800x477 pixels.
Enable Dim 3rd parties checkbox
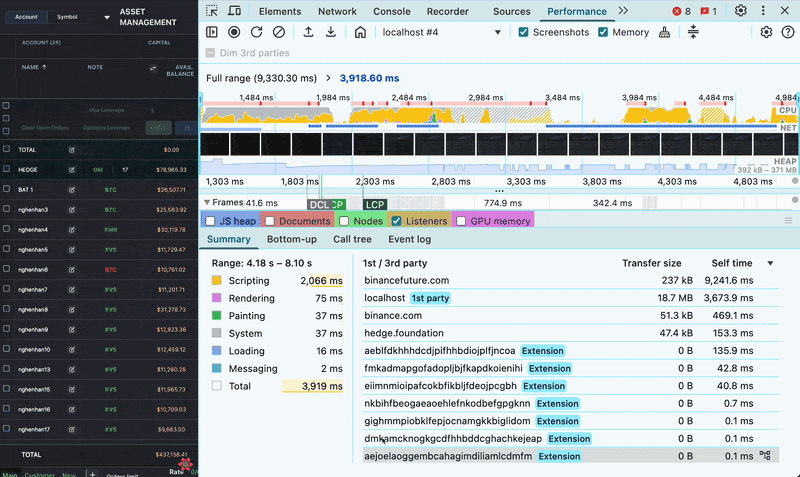(x=210, y=53)
